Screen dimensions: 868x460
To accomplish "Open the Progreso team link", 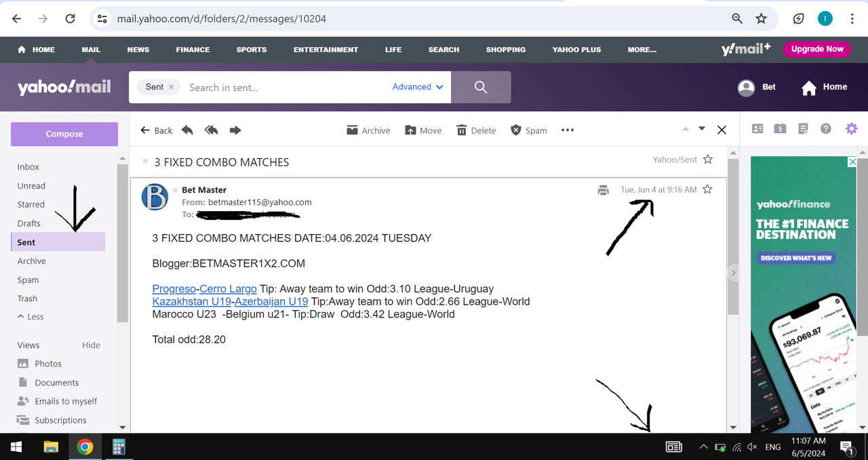I will point(174,289).
